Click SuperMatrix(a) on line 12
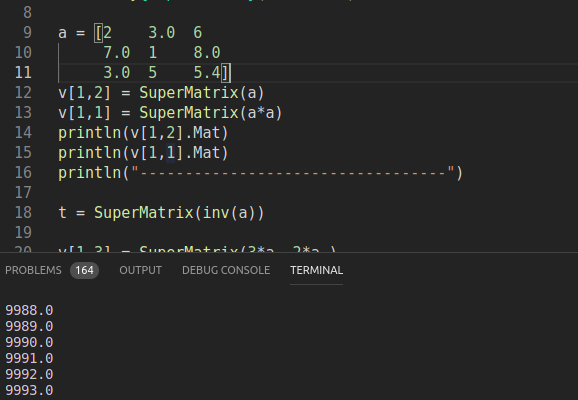This screenshot has height=400, width=578. tap(202, 93)
